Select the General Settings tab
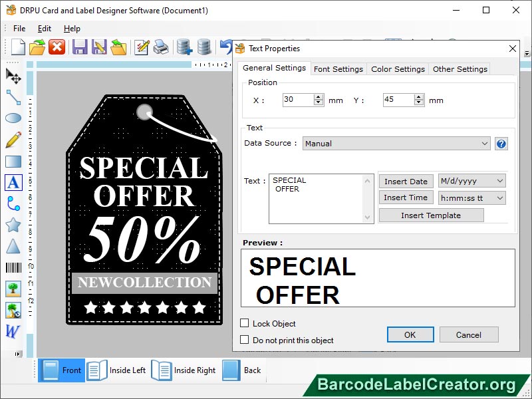This screenshot has width=532, height=399. (x=274, y=68)
